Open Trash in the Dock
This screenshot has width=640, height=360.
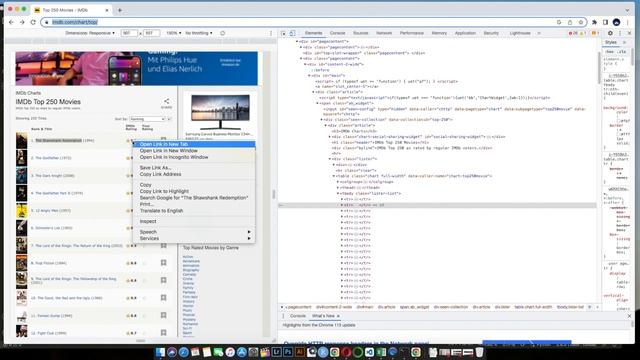tap(480, 352)
